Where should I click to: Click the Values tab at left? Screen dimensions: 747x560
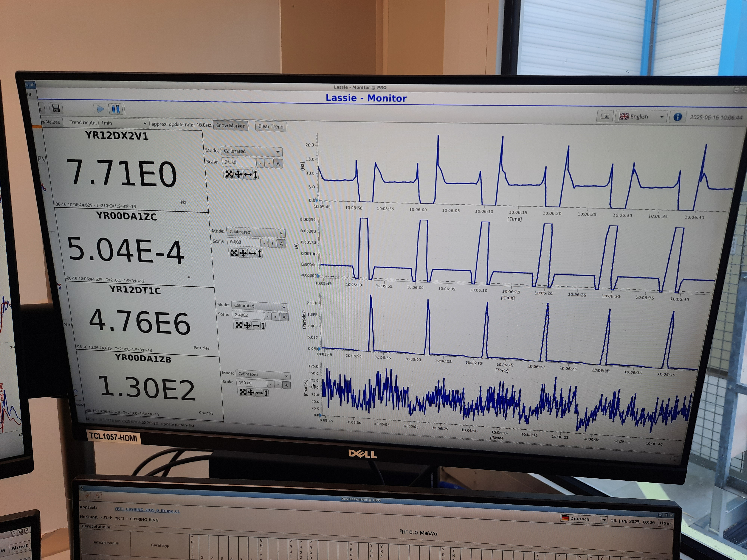coord(51,122)
